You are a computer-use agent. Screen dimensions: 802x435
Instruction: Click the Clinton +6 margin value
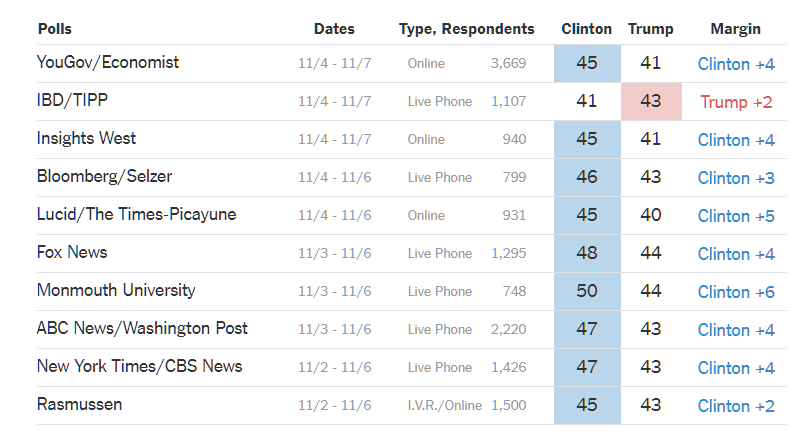pyautogui.click(x=736, y=292)
